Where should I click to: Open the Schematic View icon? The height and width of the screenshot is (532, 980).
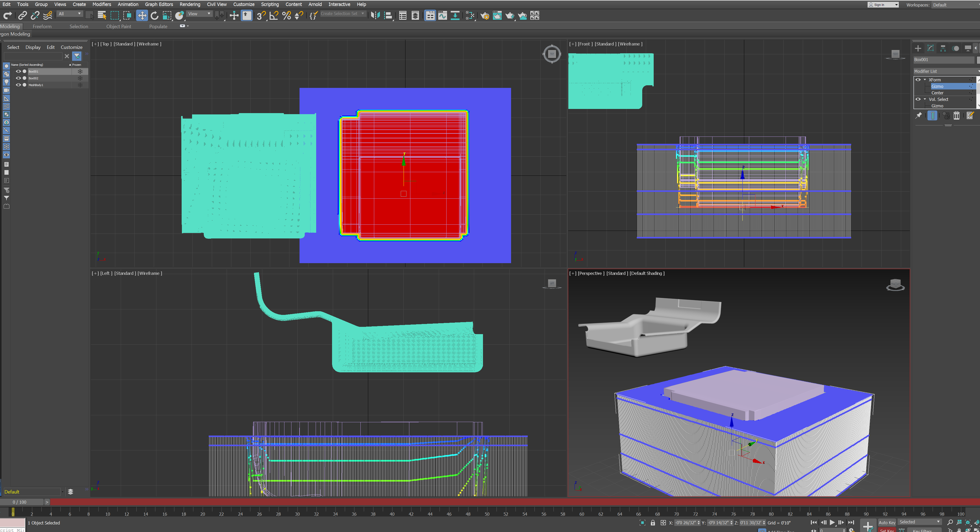(x=455, y=15)
